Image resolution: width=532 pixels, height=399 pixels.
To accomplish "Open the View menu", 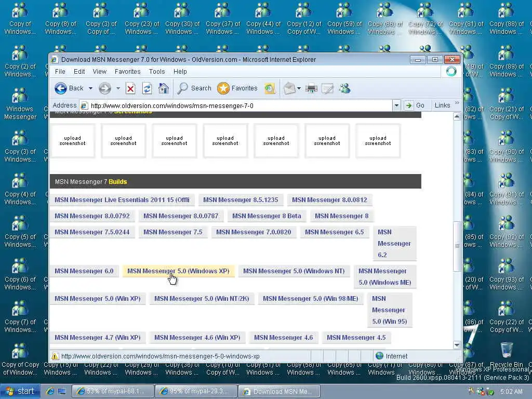I will [x=100, y=72].
